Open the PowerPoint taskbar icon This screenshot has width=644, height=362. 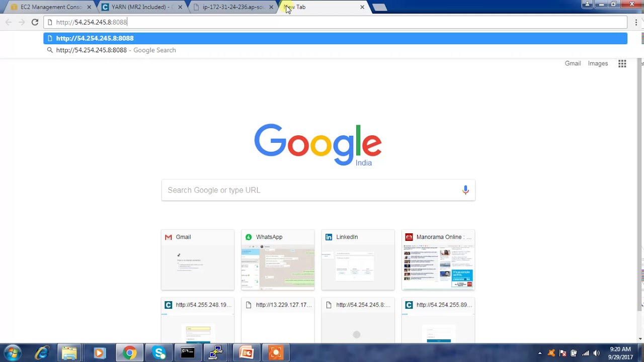pos(246,353)
